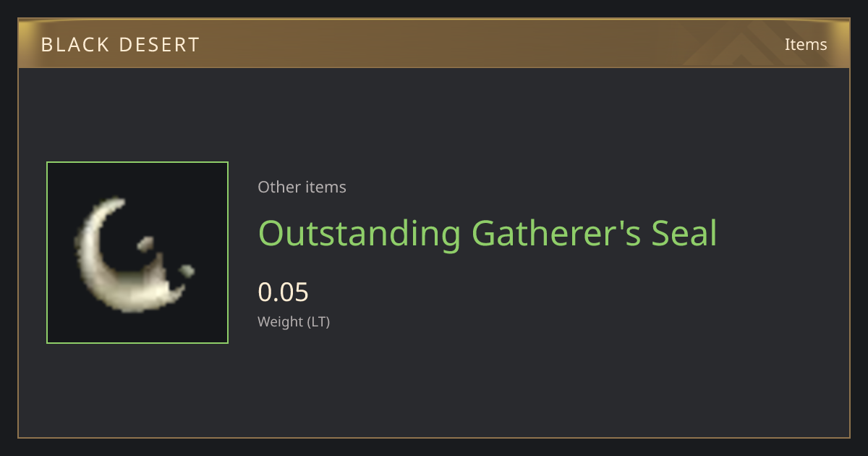Select the small fragment beside the crescent
Screen dimensions: 868x456
[x=145, y=244]
